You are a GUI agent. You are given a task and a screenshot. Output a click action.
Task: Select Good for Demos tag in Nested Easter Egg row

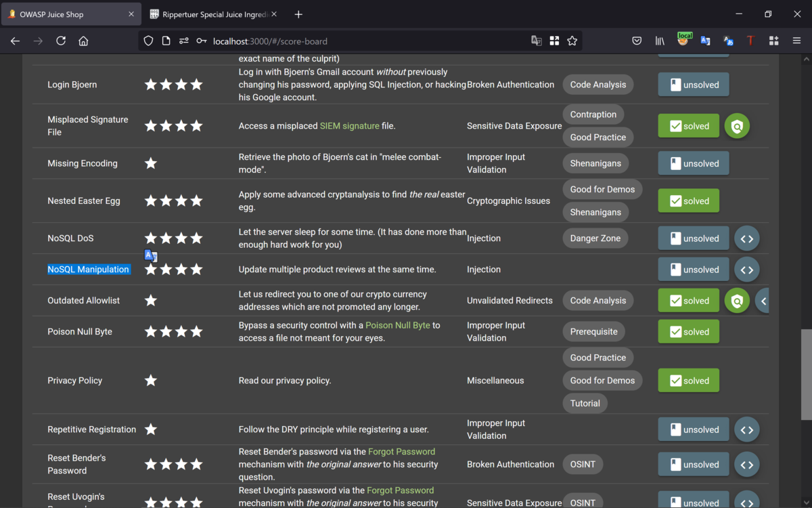(603, 190)
